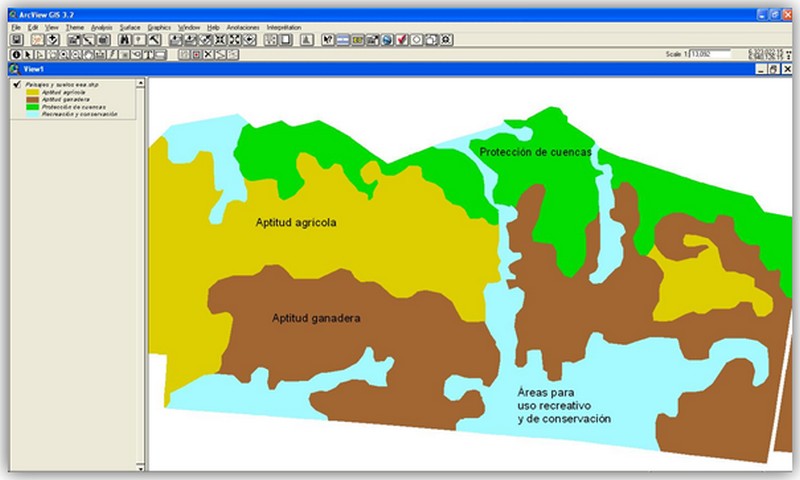Click yellow Aptitud agrícola legend swatch
This screenshot has height=480, width=800.
33,93
